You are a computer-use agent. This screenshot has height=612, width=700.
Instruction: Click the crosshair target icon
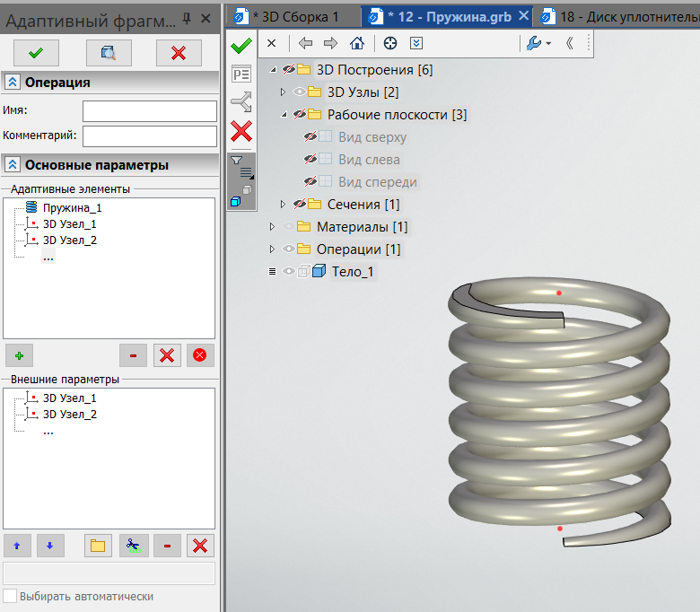[390, 43]
